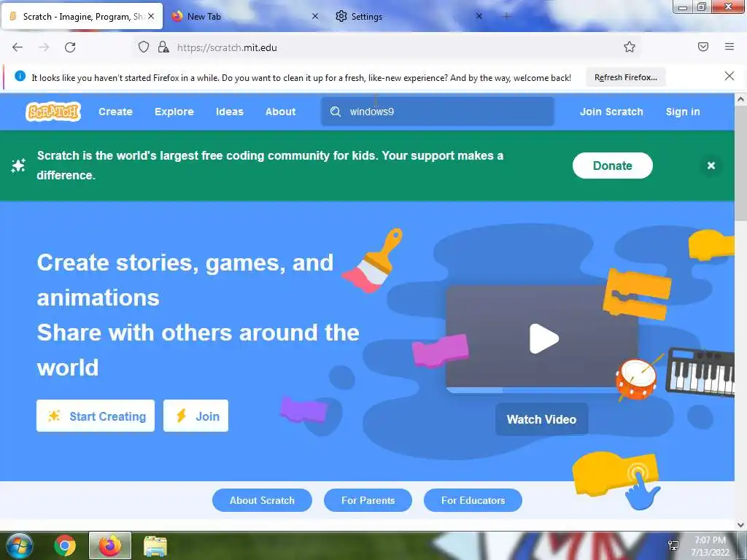747x560 pixels.
Task: Open the For Educators button
Action: tap(473, 500)
